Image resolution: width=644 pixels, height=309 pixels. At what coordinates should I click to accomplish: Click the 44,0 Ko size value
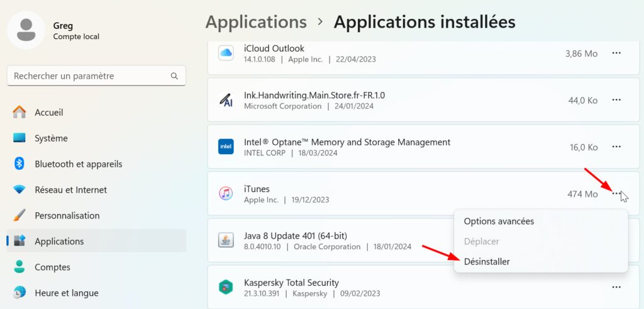tap(583, 100)
